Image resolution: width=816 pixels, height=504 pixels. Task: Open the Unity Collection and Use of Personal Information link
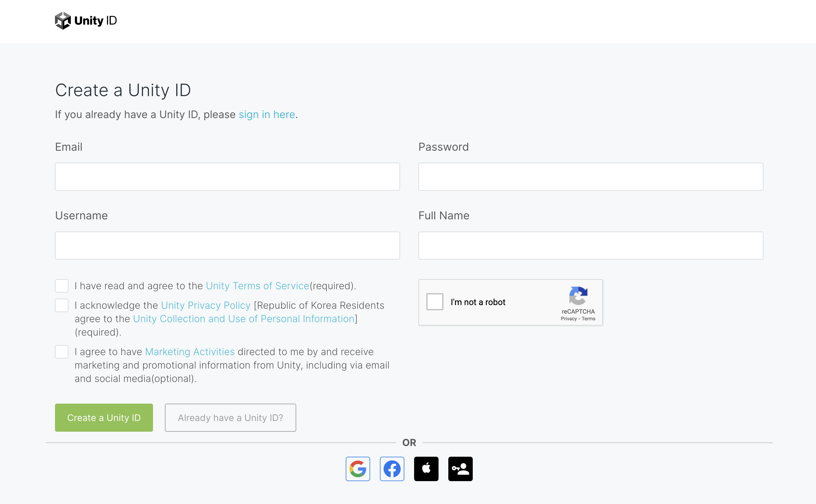tap(243, 319)
